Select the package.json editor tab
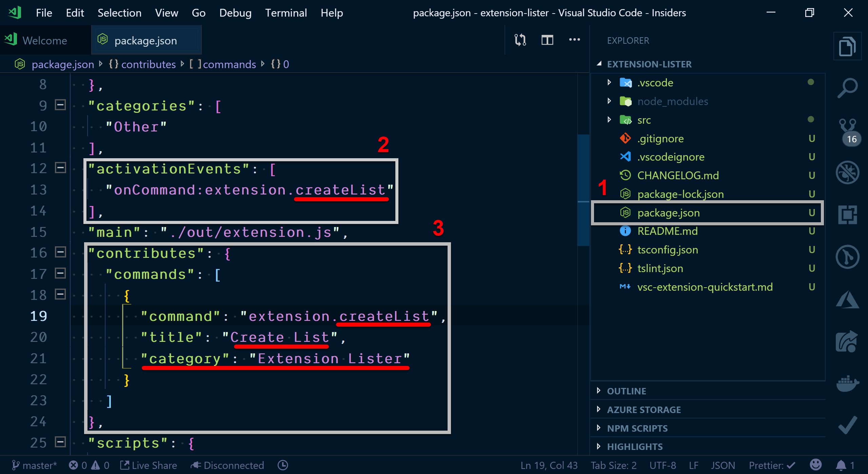 tap(146, 40)
